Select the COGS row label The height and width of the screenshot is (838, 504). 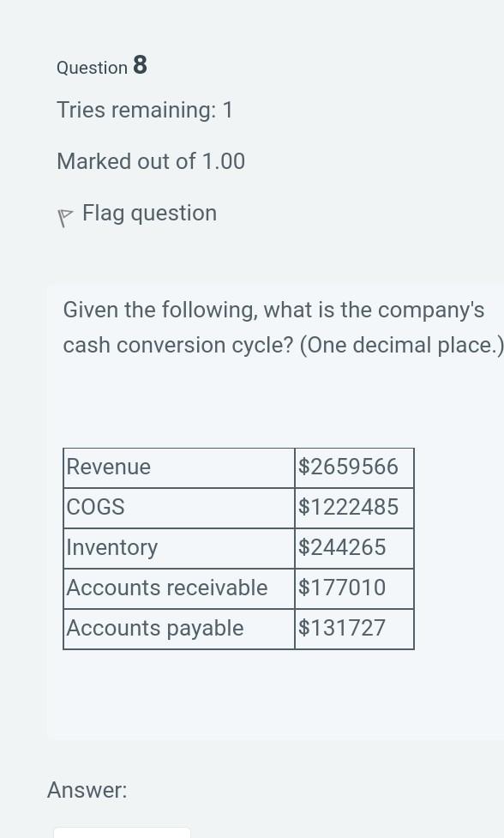click(x=95, y=507)
